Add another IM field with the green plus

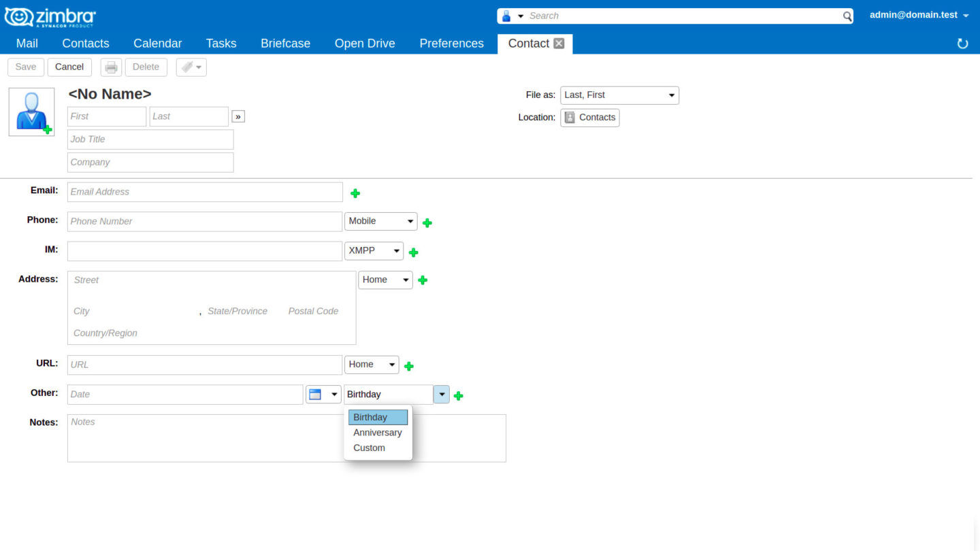(x=413, y=251)
